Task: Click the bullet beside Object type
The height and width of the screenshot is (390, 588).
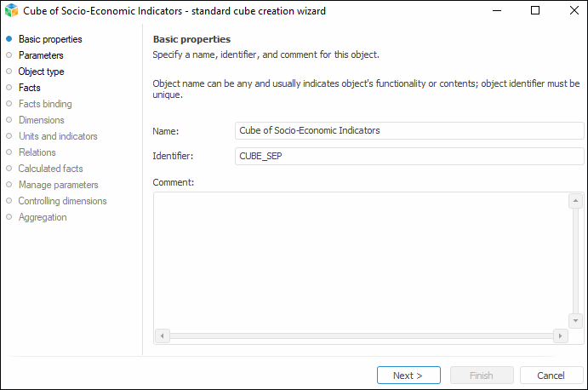Action: (x=9, y=72)
